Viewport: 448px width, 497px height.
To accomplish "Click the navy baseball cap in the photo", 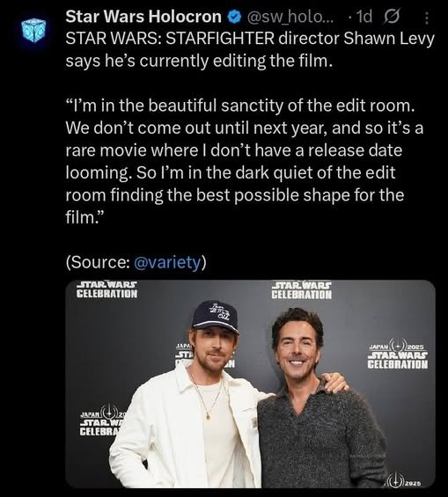I will click(215, 316).
